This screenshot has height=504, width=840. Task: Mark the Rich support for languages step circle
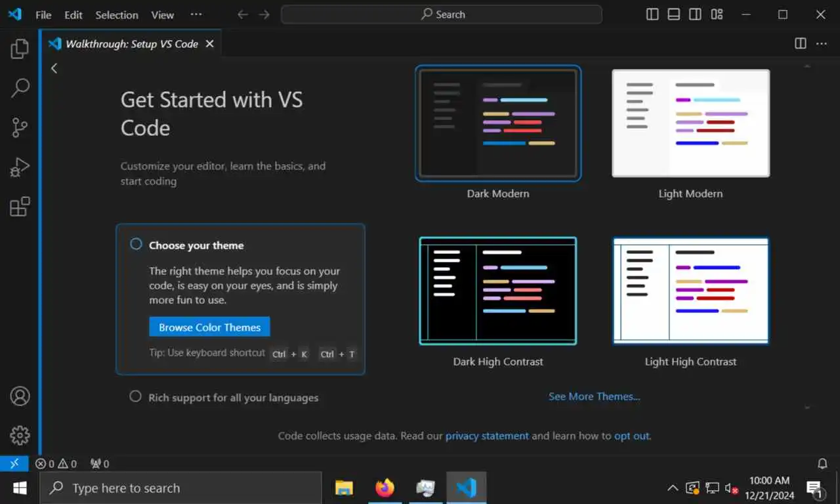tap(135, 396)
